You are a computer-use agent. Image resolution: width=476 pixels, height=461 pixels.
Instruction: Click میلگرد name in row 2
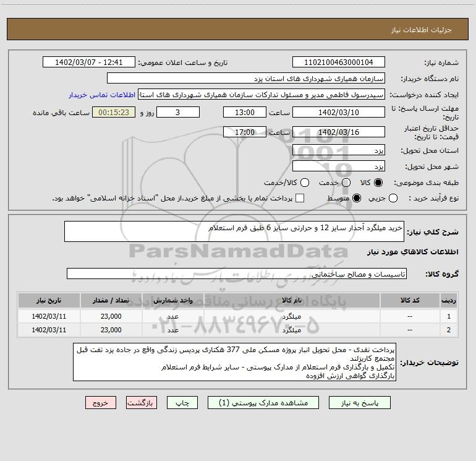[292, 330]
